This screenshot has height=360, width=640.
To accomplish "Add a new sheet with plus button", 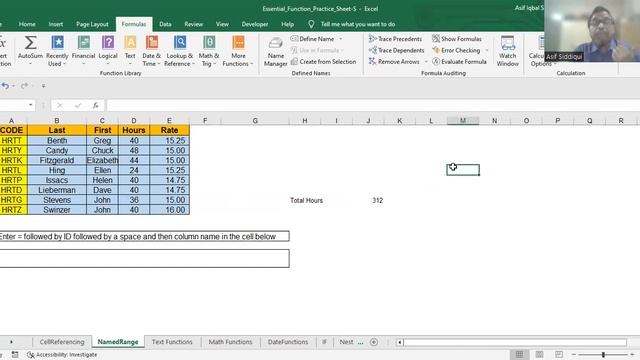I will click(x=373, y=342).
